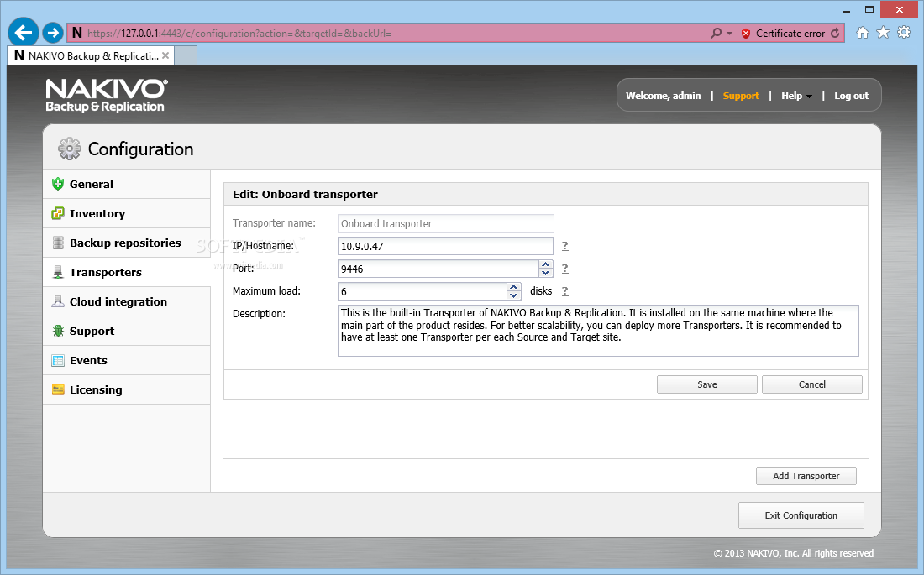
Task: Click the Events calendar icon
Action: coord(58,361)
